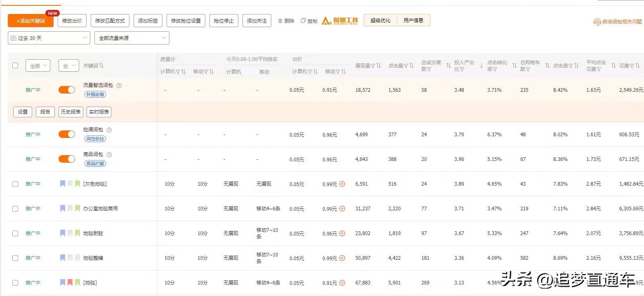Turn off the 捡漏词包 switch
This screenshot has width=644, height=296.
point(66,134)
